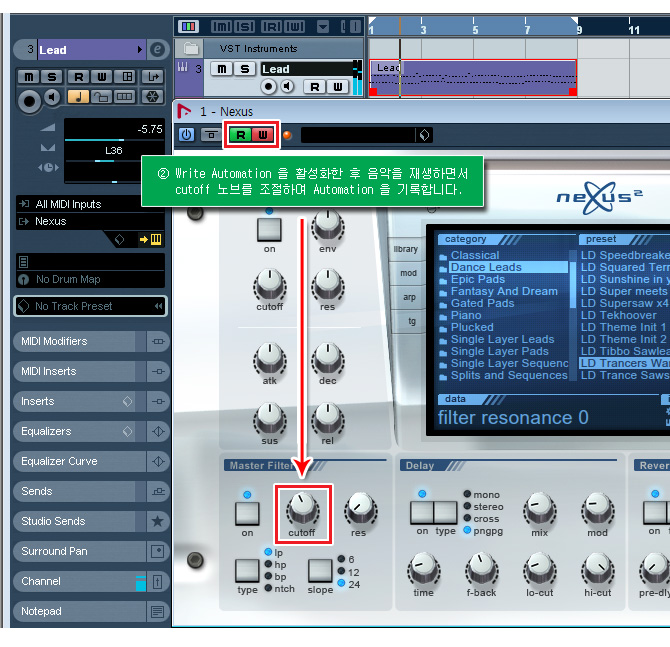Screen dimensions: 670x647
Task: Expand the Equalizer Curve section
Action: click(79, 461)
